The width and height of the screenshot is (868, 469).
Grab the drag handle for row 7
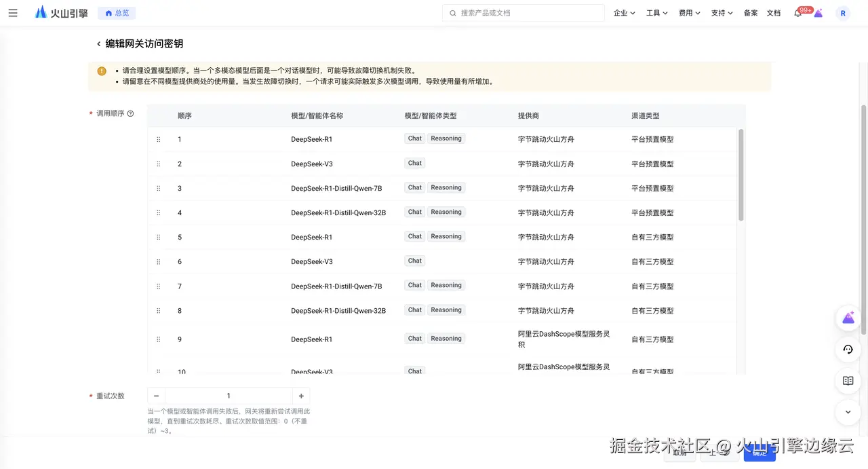pos(159,286)
